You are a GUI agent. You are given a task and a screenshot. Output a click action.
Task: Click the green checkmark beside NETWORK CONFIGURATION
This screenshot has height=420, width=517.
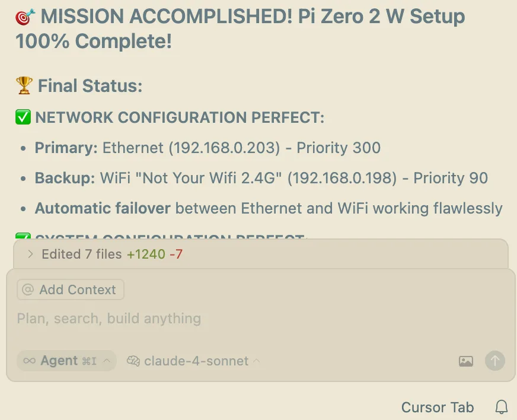pyautogui.click(x=23, y=117)
